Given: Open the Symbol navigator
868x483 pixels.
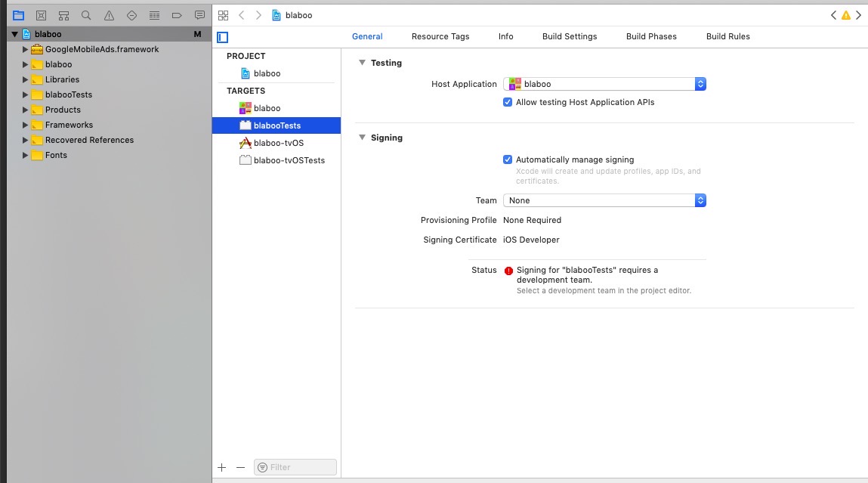Looking at the screenshot, I should [x=63, y=16].
